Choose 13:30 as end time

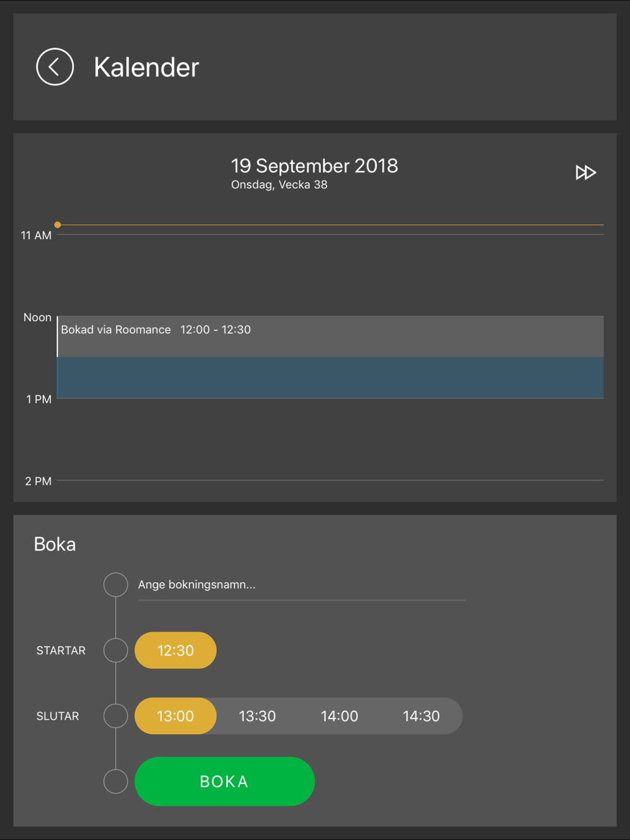(257, 716)
